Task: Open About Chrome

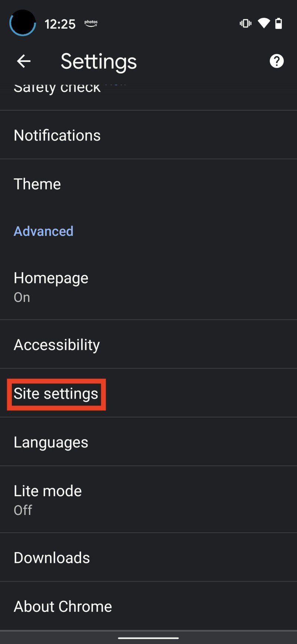Action: coord(62,606)
